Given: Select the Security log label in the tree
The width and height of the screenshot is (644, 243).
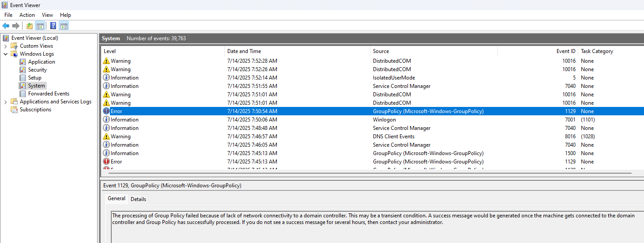Looking at the screenshot, I should (38, 70).
